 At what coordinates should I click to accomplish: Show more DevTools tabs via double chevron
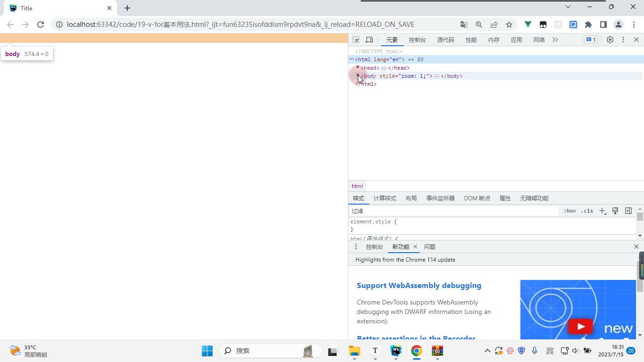click(x=555, y=40)
